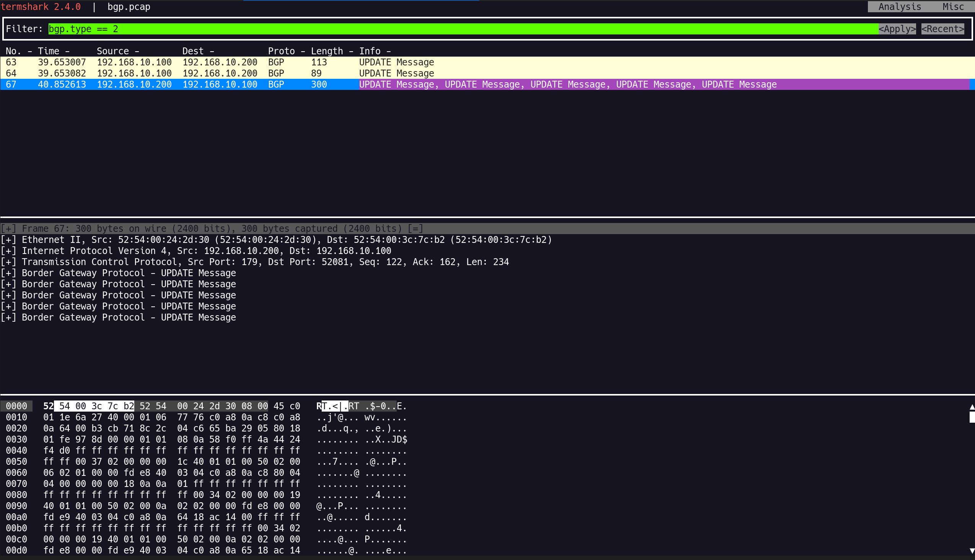975x560 pixels.
Task: Click the ASCII column text '...7.... .@...P..'
Action: click(x=361, y=462)
